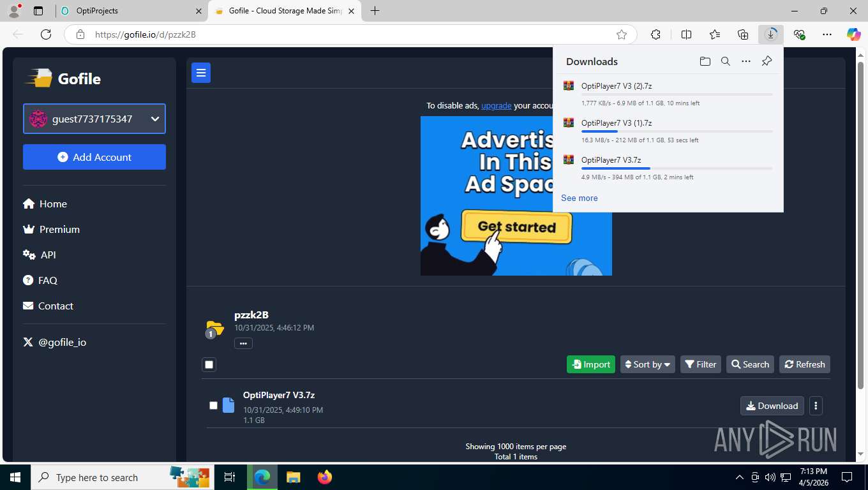Viewport: 868px width, 490px height.
Task: Toggle the select-all files checkbox
Action: tap(209, 364)
